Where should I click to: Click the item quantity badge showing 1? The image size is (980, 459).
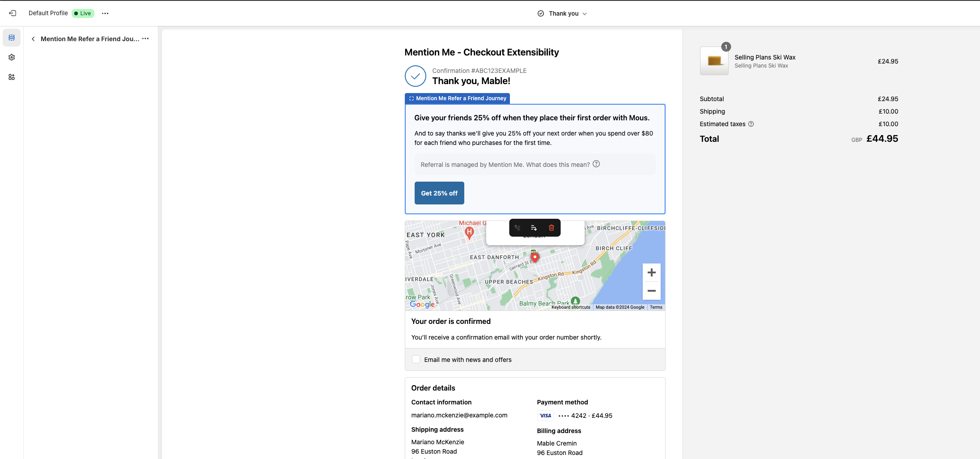coord(726,47)
